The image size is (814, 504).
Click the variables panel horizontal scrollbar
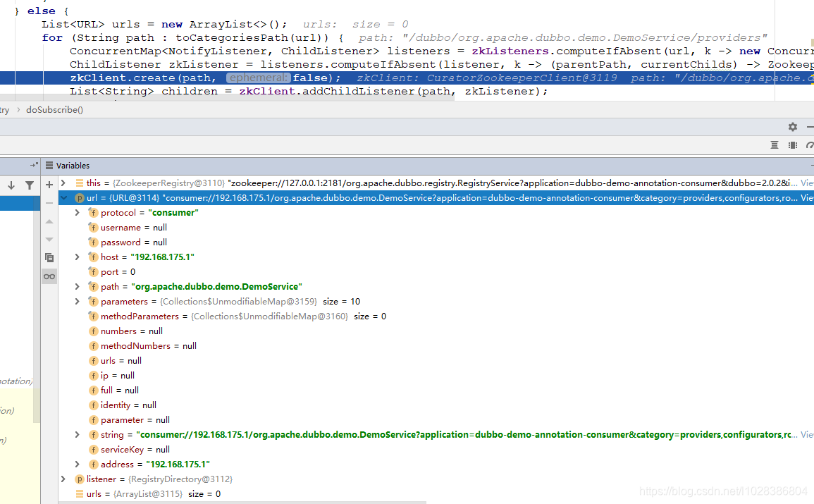point(242,503)
